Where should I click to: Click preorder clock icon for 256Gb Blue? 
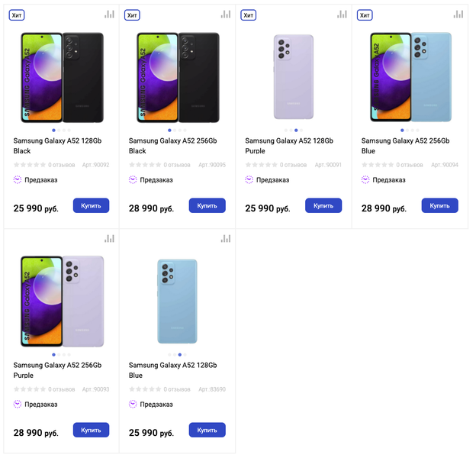(x=365, y=180)
